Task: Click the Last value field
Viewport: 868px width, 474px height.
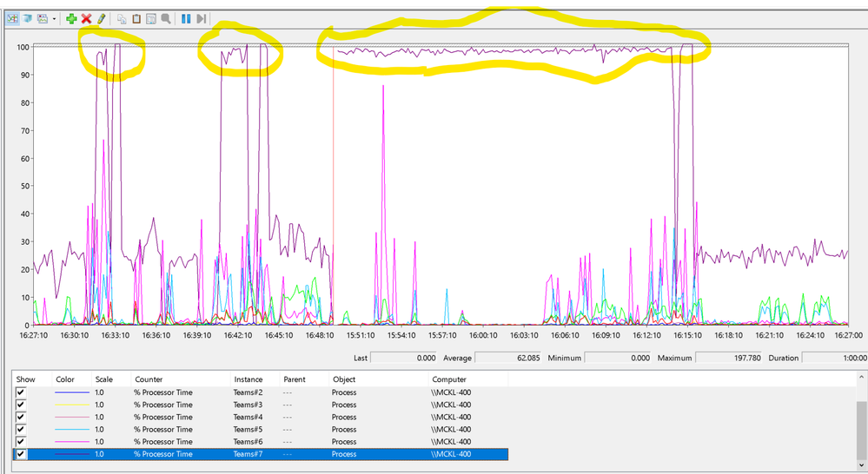Action: [x=403, y=358]
